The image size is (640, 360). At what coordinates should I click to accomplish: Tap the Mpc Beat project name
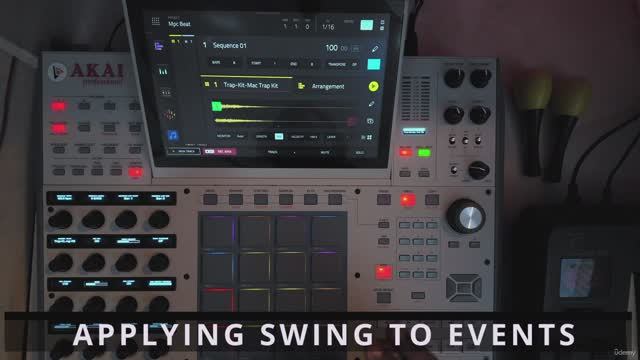(x=179, y=24)
